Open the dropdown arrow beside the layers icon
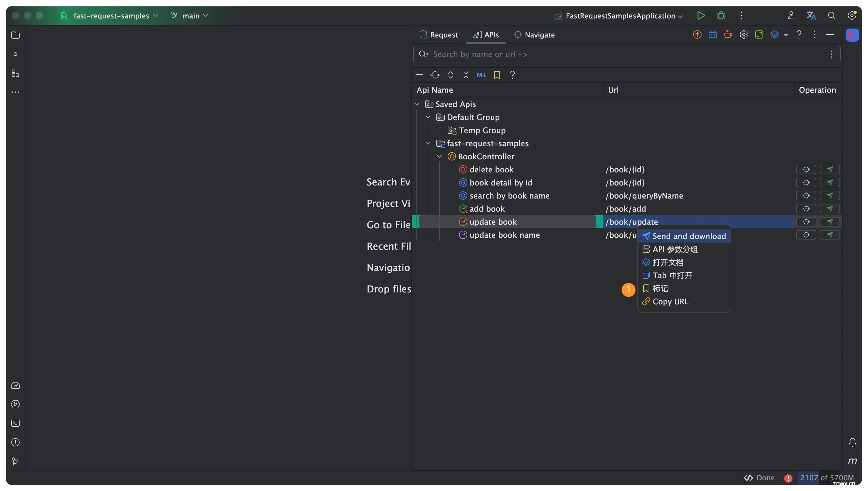 tap(786, 35)
